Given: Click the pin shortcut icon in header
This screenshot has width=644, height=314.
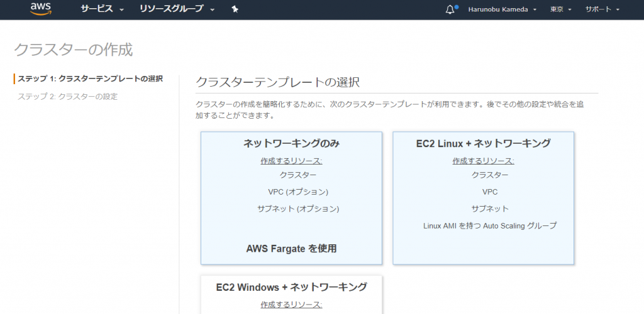Looking at the screenshot, I should 235,9.
